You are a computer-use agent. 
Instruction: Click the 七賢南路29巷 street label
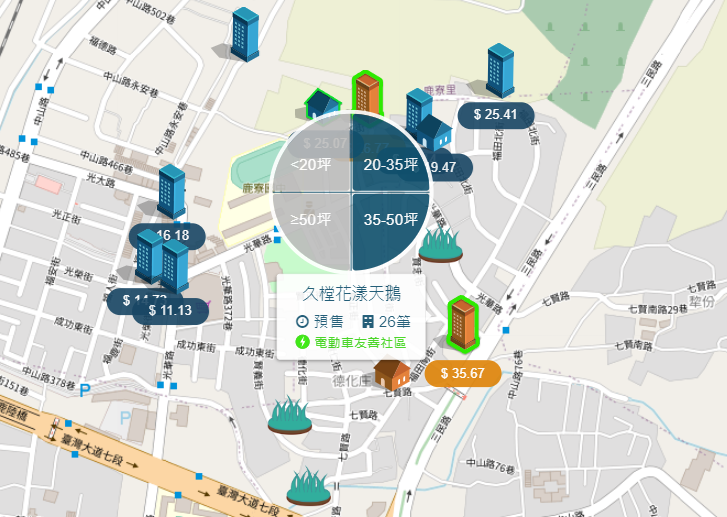coord(658,309)
